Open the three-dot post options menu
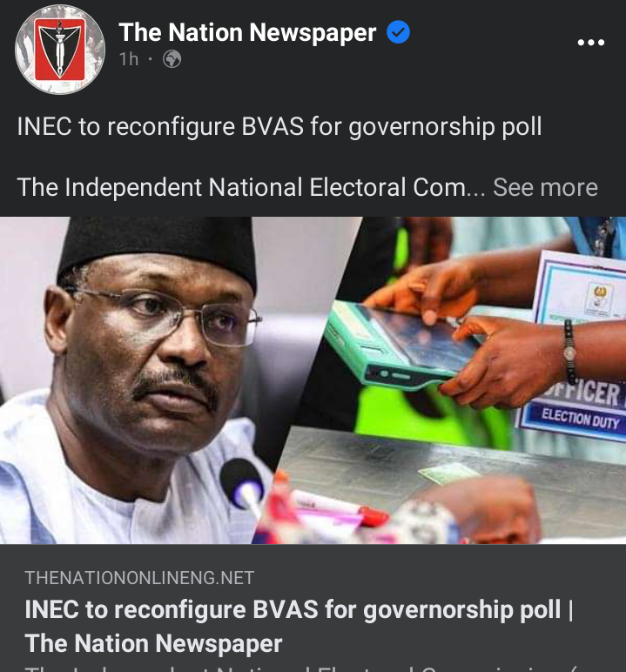 coord(591,42)
